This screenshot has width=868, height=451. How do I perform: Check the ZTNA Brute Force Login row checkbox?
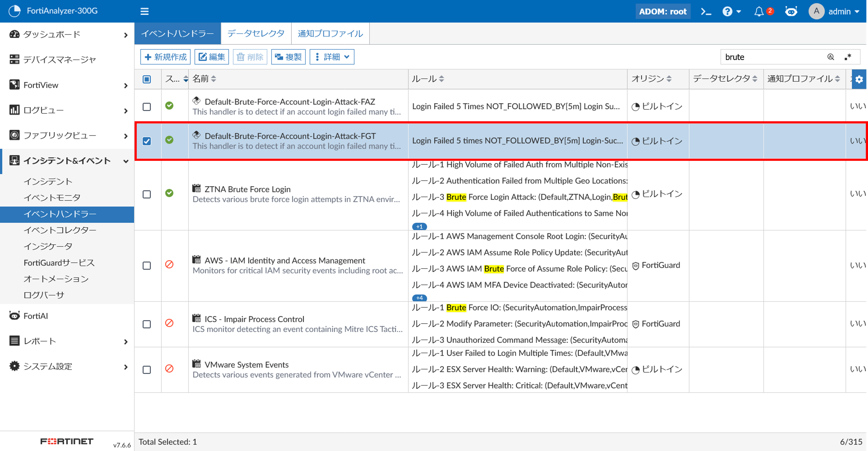click(147, 194)
